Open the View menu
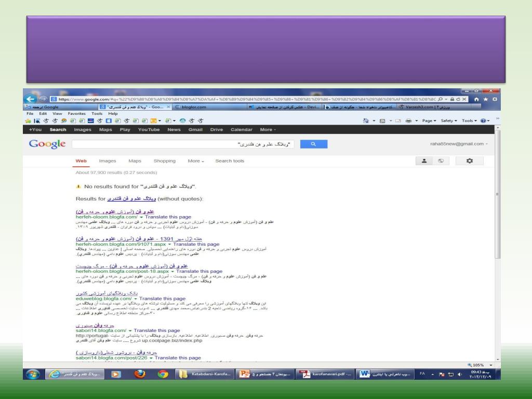The width and height of the screenshot is (532, 399). coord(57,114)
